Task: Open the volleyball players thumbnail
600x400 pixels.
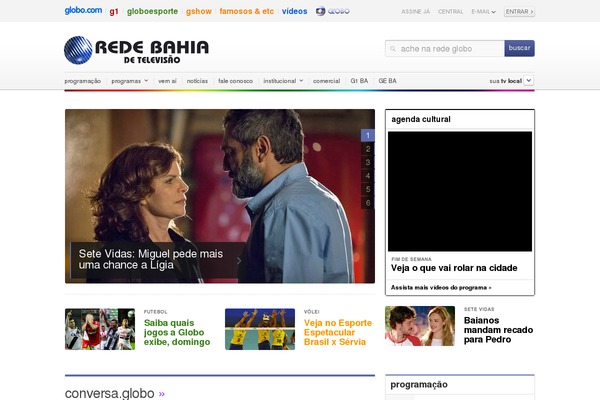Action: coord(259,328)
